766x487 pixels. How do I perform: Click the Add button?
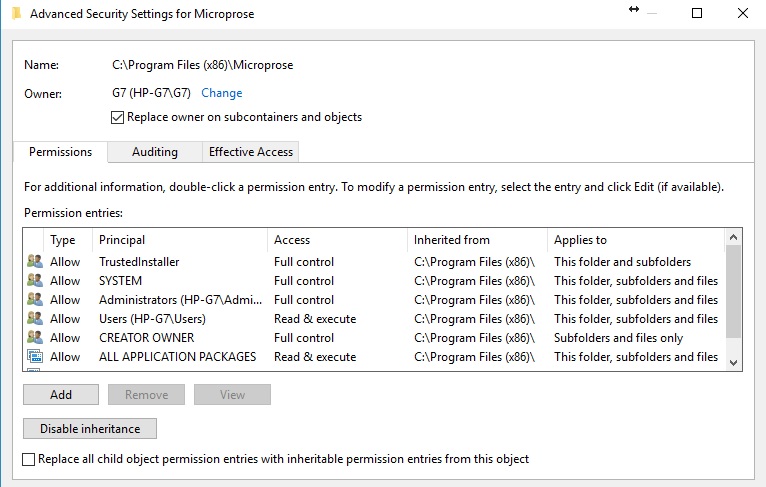[x=61, y=395]
